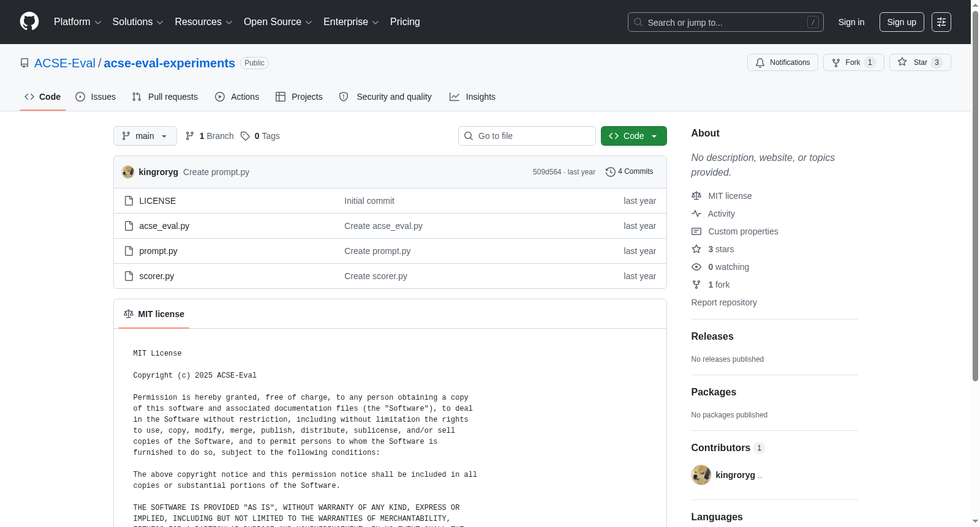The width and height of the screenshot is (980, 527).
Task: Open the main branch selector dropdown
Action: 145,136
